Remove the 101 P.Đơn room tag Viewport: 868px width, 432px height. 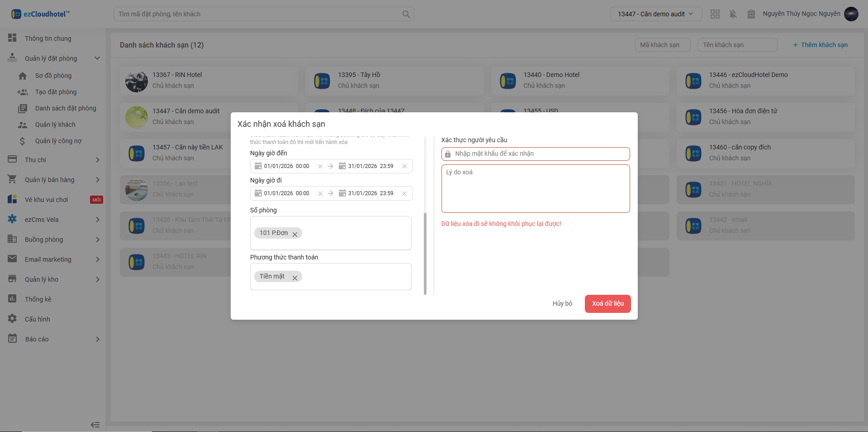[295, 234]
